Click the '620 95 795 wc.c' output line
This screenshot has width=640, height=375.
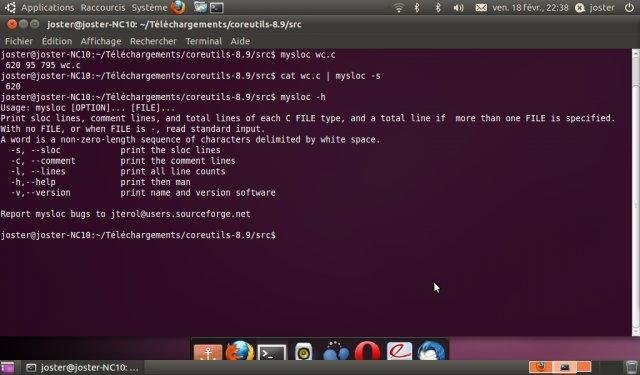pyautogui.click(x=43, y=65)
